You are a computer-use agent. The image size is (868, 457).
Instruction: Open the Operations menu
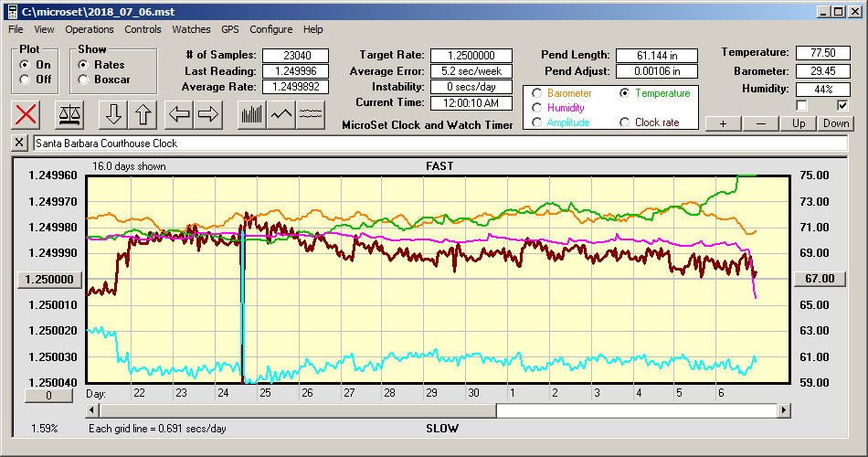90,29
